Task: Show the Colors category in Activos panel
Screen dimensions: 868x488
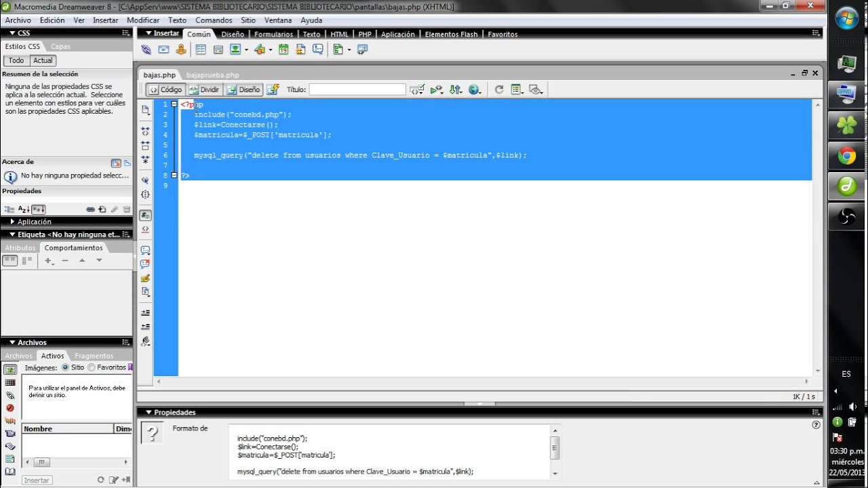Action: pyautogui.click(x=10, y=382)
